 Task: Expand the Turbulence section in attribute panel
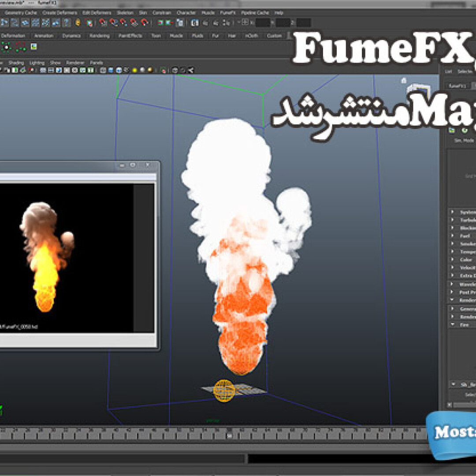click(452, 220)
